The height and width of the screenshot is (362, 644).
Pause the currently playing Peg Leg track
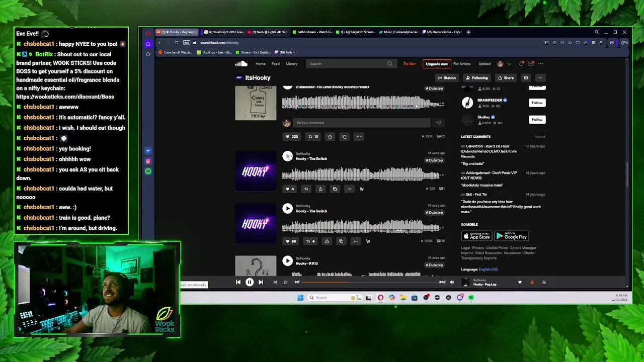coord(249,283)
